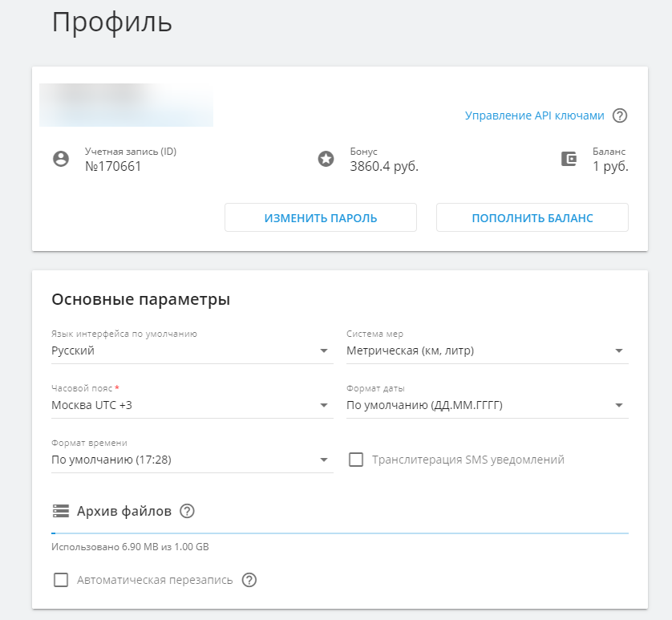Image resolution: width=672 pixels, height=620 pixels.
Task: Click the account ID person icon
Action: pyautogui.click(x=61, y=159)
